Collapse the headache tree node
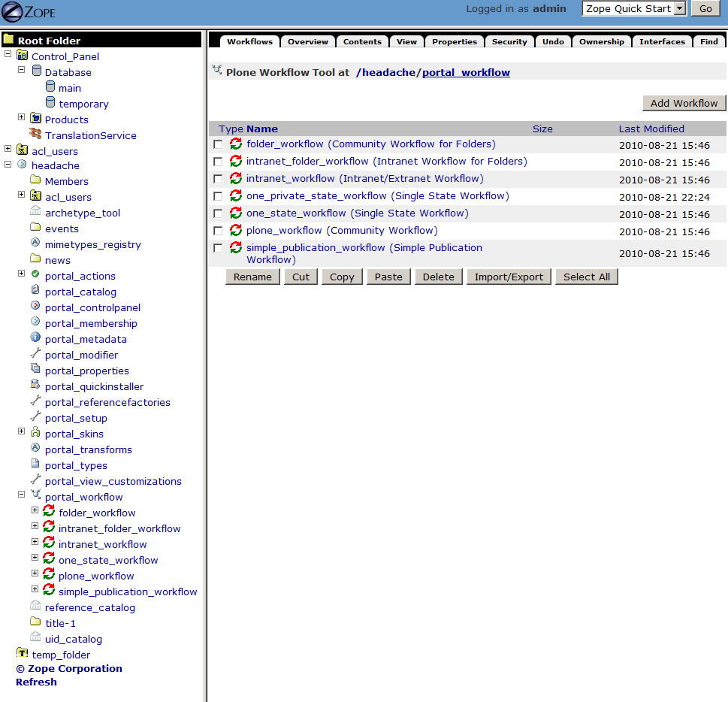The width and height of the screenshot is (728, 702). point(8,165)
